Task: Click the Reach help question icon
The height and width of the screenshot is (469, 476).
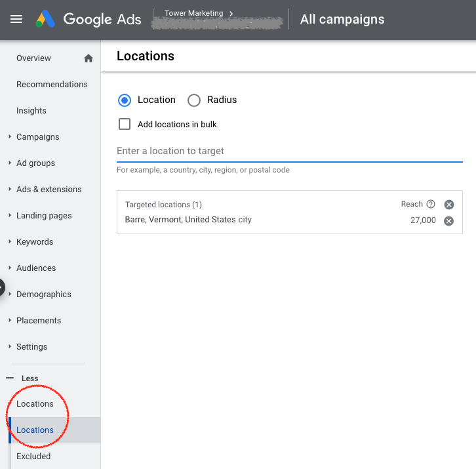Action: point(431,204)
